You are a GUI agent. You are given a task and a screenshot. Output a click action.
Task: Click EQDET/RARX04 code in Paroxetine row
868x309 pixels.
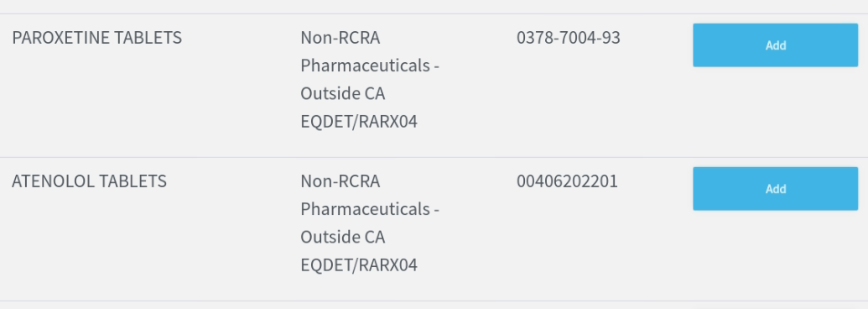tap(359, 121)
